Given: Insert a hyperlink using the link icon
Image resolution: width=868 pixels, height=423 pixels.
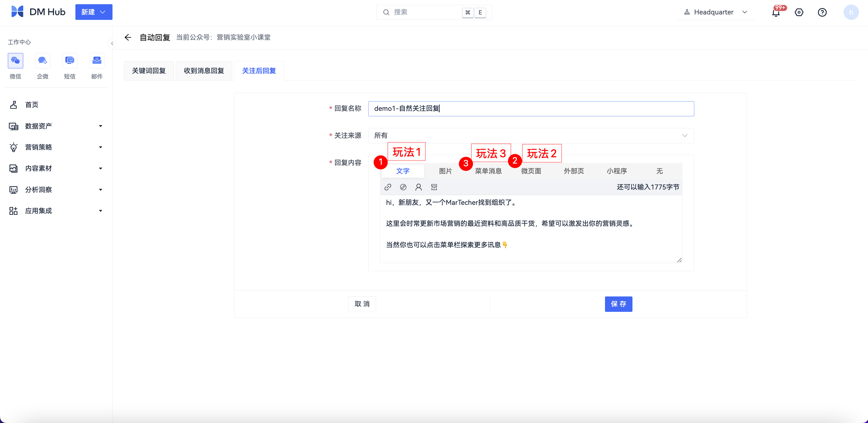Looking at the screenshot, I should coord(388,187).
